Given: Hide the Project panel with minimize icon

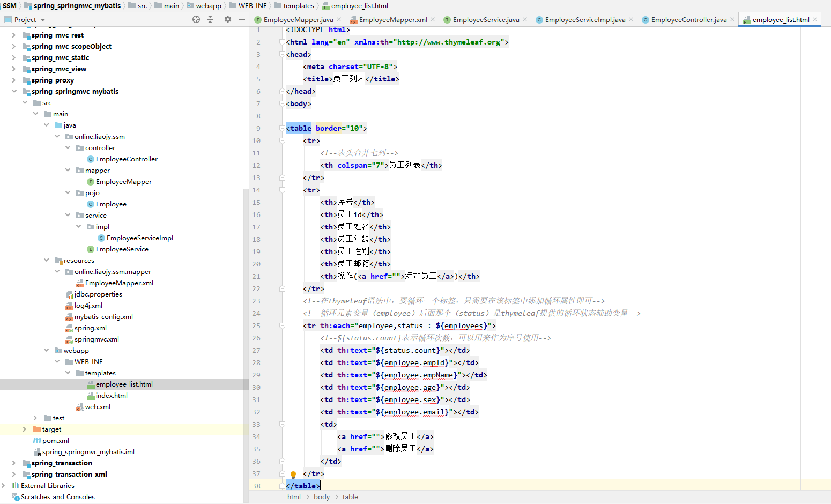Looking at the screenshot, I should (242, 19).
